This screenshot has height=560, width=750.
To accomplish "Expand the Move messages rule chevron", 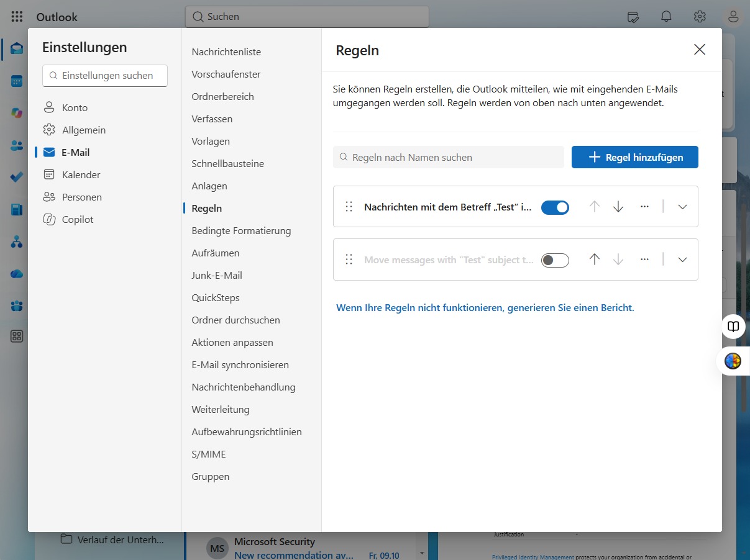I will click(x=682, y=260).
